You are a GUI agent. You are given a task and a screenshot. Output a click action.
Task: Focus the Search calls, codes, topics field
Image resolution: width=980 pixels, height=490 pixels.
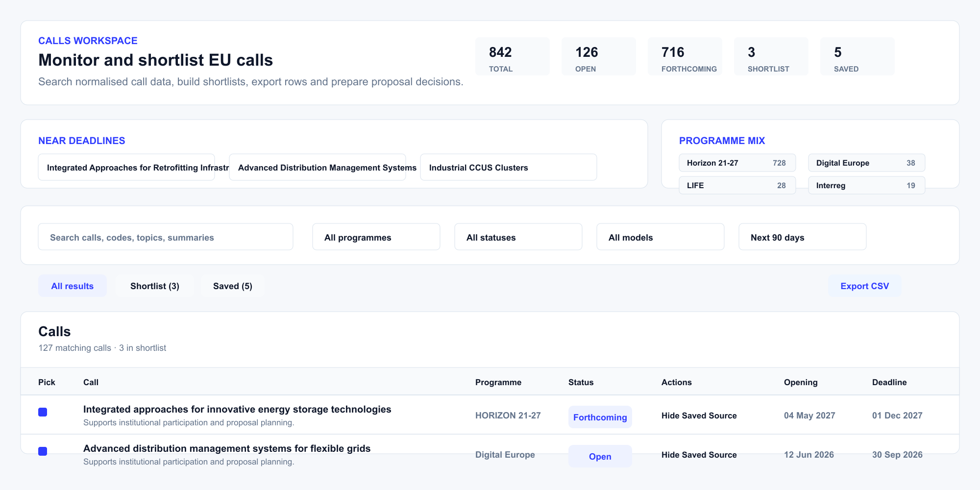click(x=166, y=237)
